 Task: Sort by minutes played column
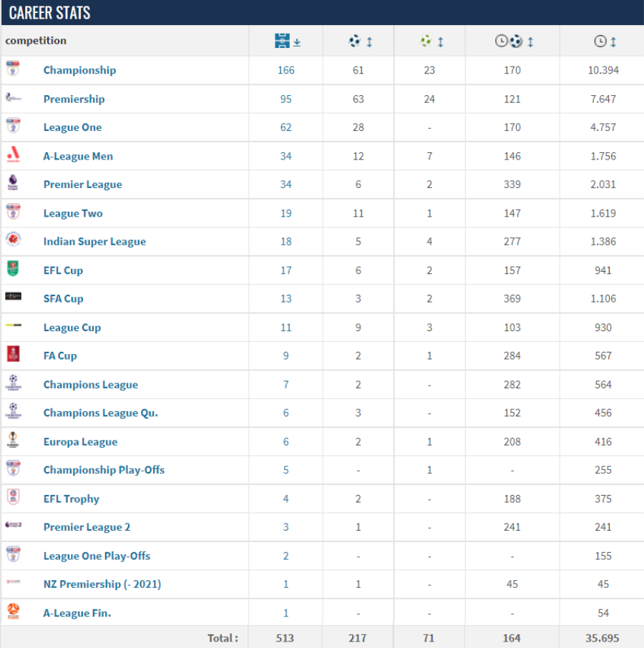coord(605,41)
